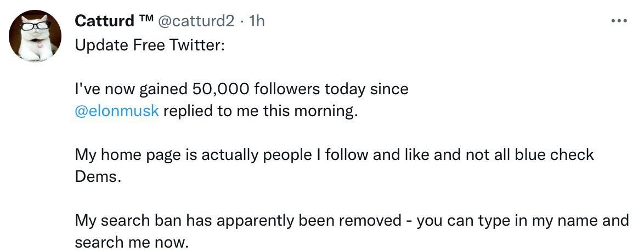Click the trademark ™ symbol beside Catturd
The image size is (644, 252).
[145, 20]
